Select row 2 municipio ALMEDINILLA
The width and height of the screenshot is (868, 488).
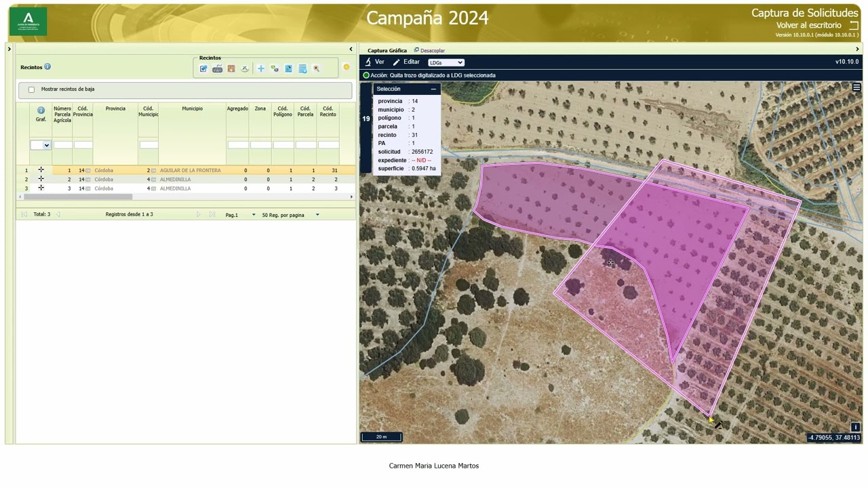[x=175, y=180]
